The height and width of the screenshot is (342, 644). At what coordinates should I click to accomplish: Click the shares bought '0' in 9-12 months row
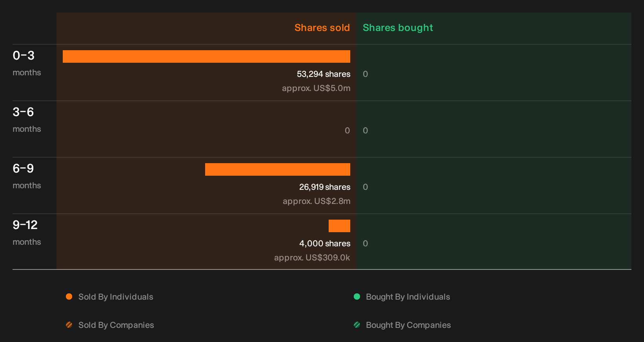365,244
